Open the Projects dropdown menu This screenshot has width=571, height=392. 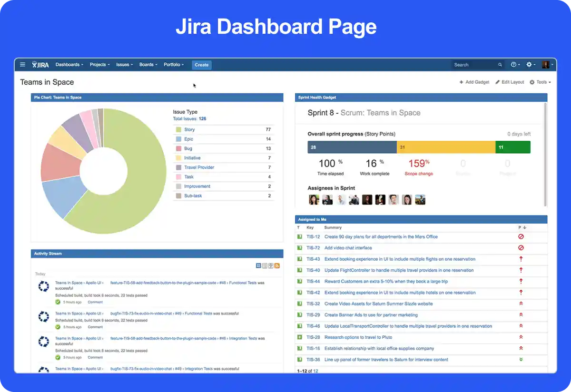[100, 65]
